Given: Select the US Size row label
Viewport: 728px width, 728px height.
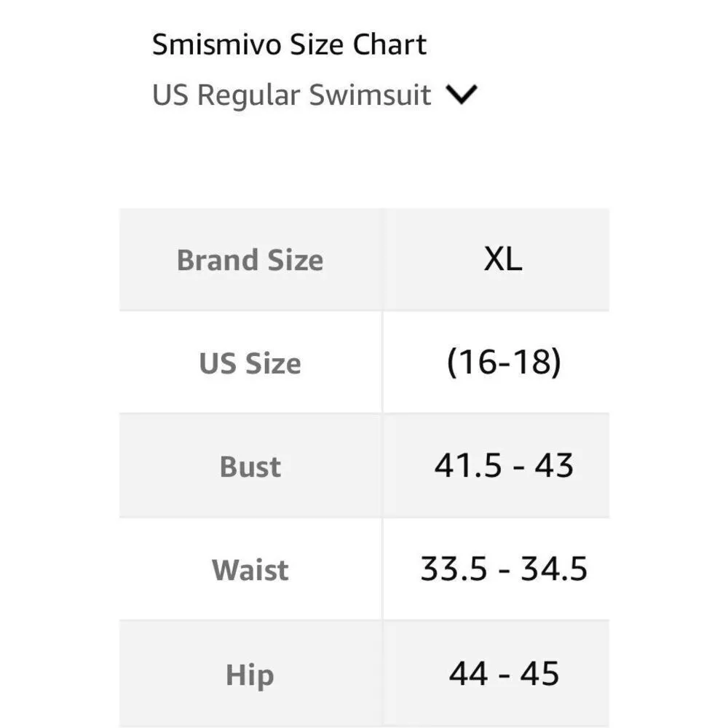Looking at the screenshot, I should point(249,363).
